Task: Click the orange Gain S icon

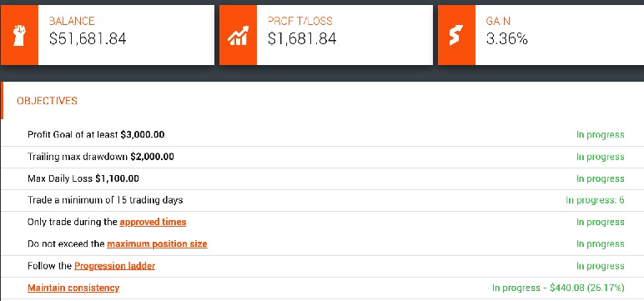Action: coord(456,35)
